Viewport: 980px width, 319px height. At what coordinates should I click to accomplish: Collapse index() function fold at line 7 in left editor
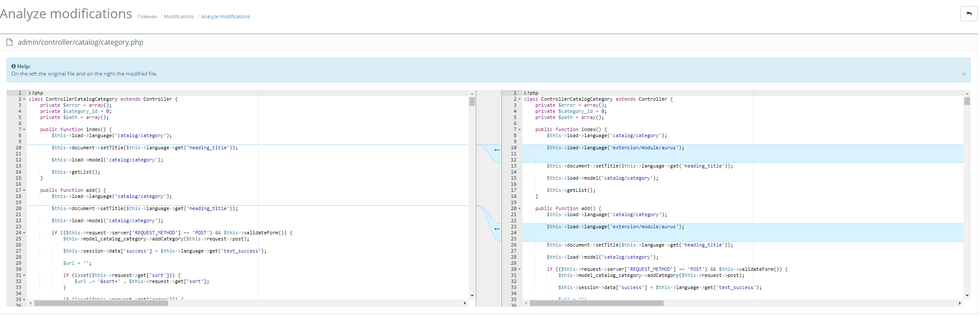24,130
